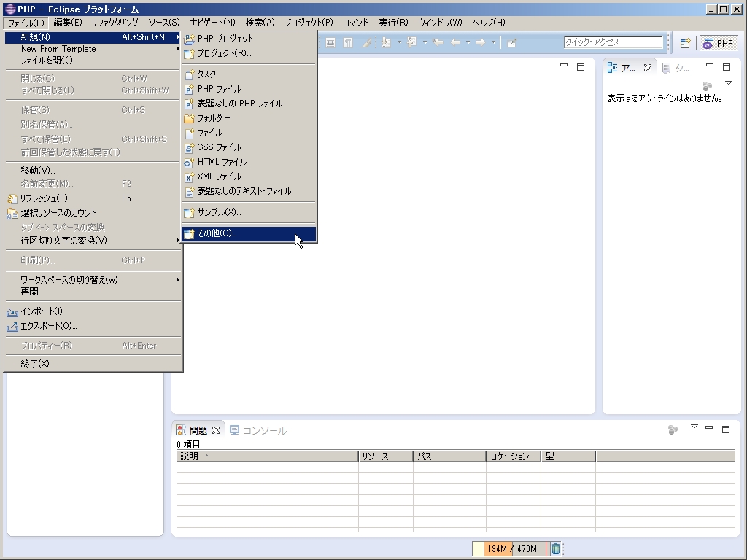Click the forward navigation arrow
Screen dimensions: 747x560
pyautogui.click(x=481, y=43)
